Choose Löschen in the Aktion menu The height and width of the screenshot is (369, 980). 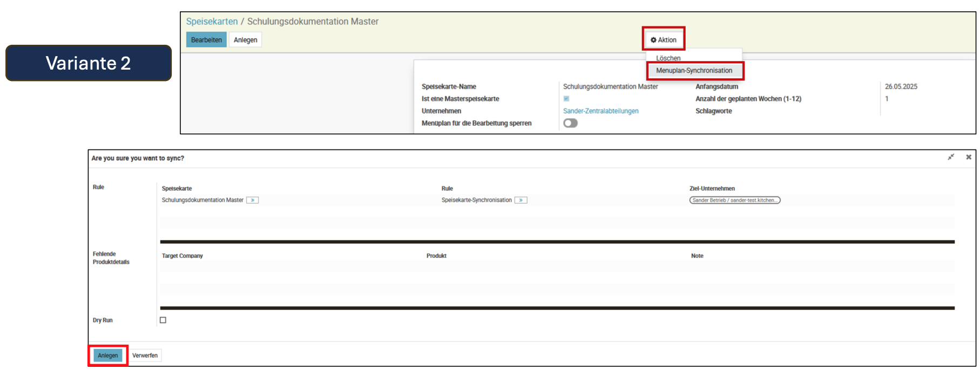(668, 58)
